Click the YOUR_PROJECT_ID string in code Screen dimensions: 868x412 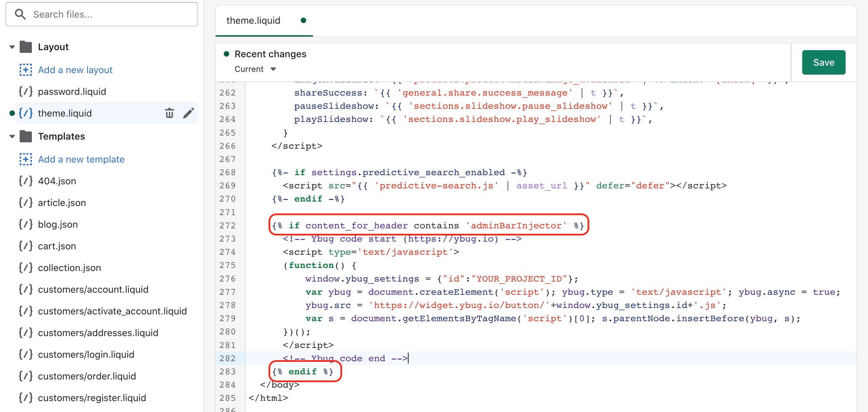coord(519,279)
